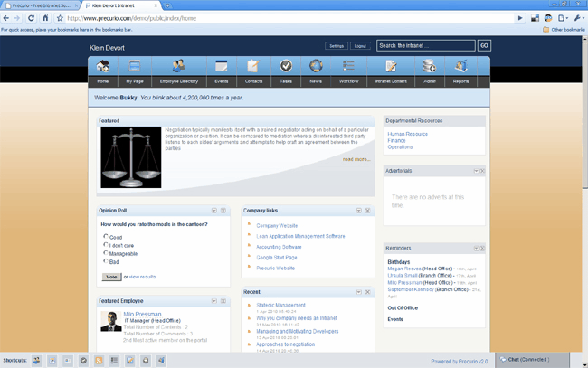Image resolution: width=588 pixels, height=368 pixels.
Task: Select the 'Good' poll option
Action: [106, 237]
